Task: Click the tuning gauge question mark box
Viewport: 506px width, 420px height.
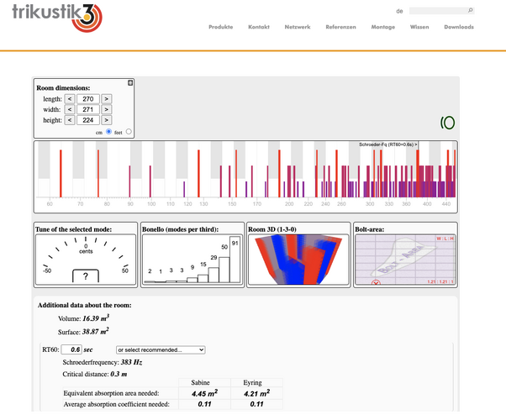Action: [x=86, y=276]
